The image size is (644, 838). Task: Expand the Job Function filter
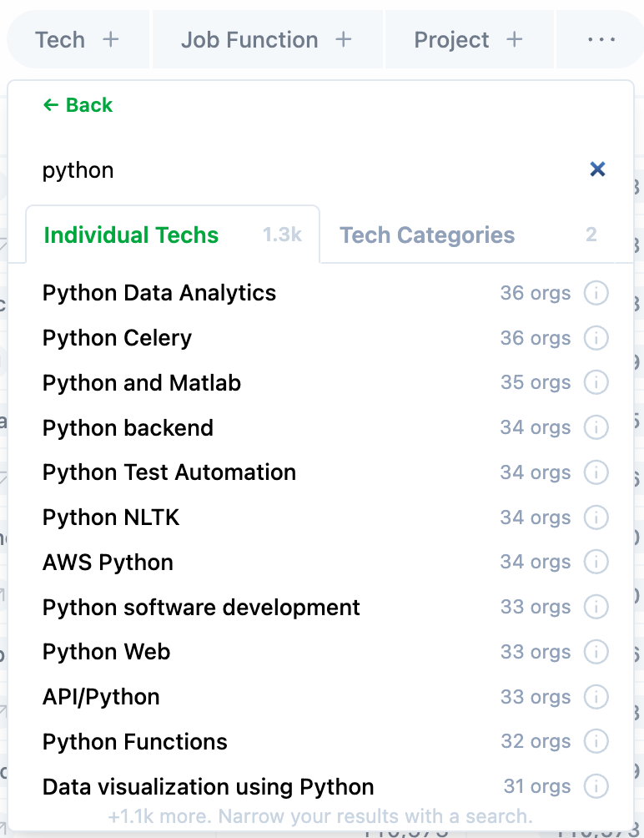click(266, 40)
